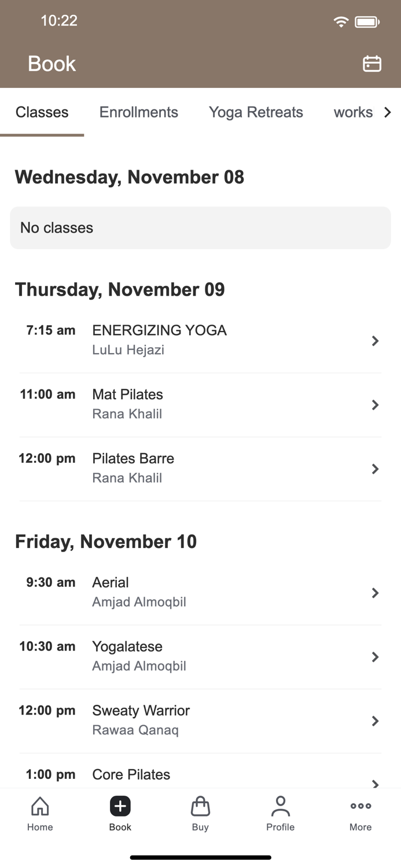Tap the Wi-Fi status icon
401x868 pixels.
click(x=341, y=21)
